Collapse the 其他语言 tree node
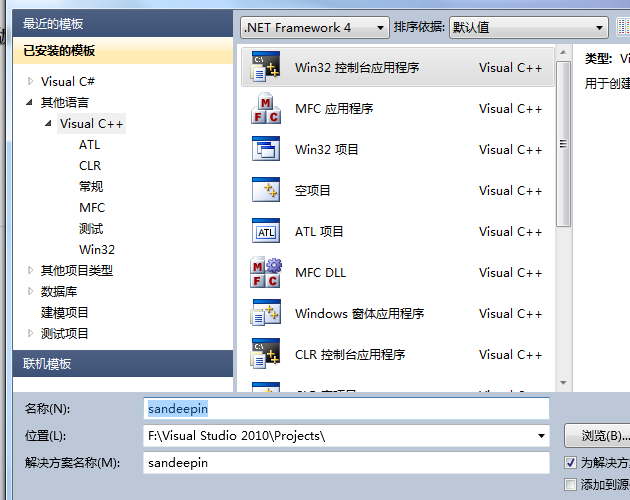This screenshot has height=500, width=630. tap(31, 103)
